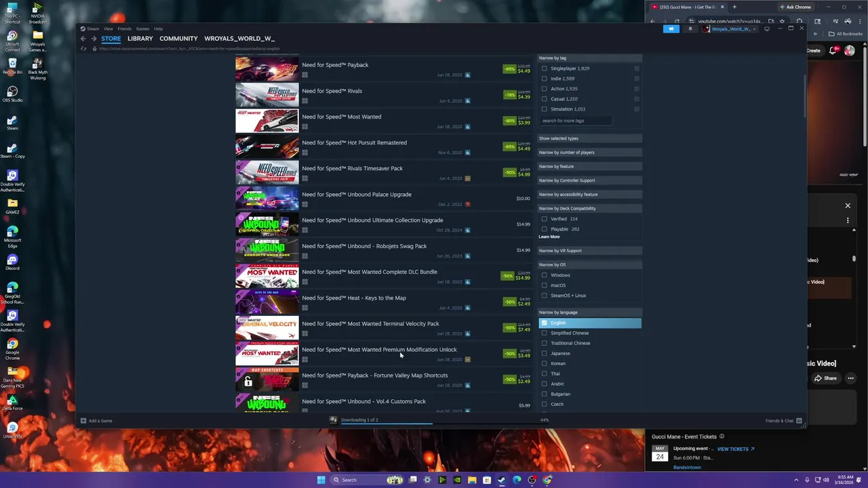Switch to the COMMUNITY tab
Image resolution: width=868 pixels, height=488 pixels.
point(178,39)
